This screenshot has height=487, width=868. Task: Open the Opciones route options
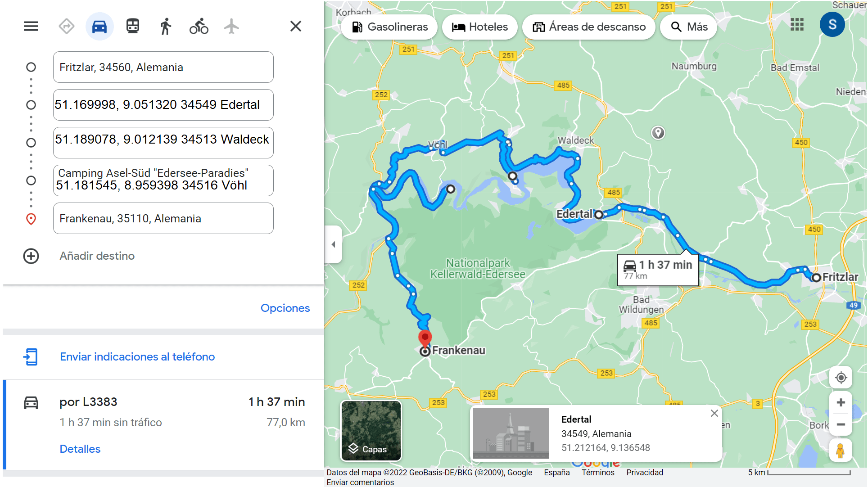[x=285, y=308]
